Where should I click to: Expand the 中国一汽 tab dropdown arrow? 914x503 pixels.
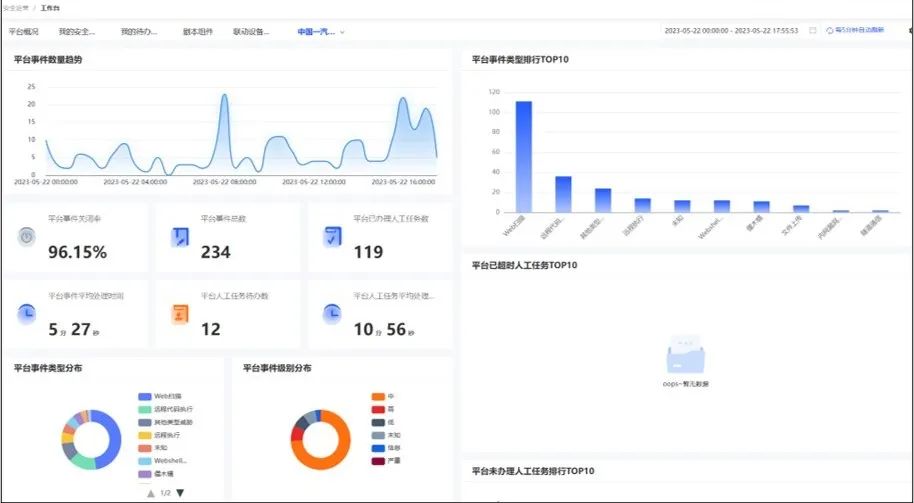pyautogui.click(x=343, y=32)
